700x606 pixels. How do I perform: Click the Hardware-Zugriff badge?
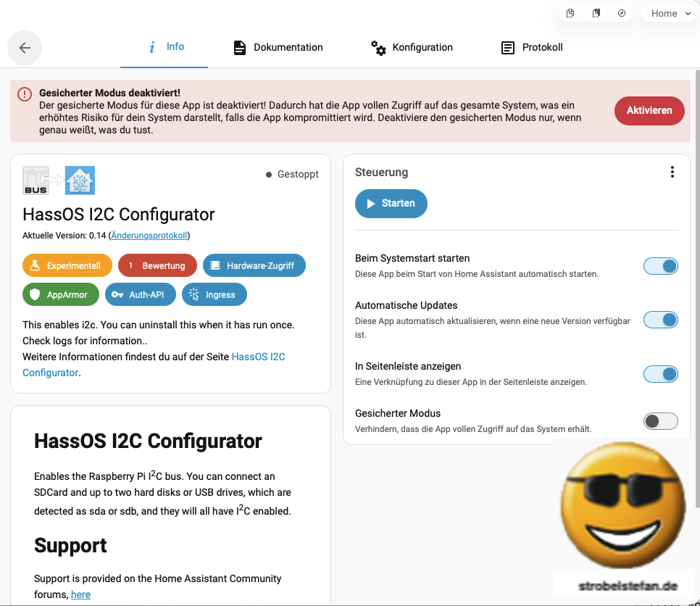pos(254,266)
